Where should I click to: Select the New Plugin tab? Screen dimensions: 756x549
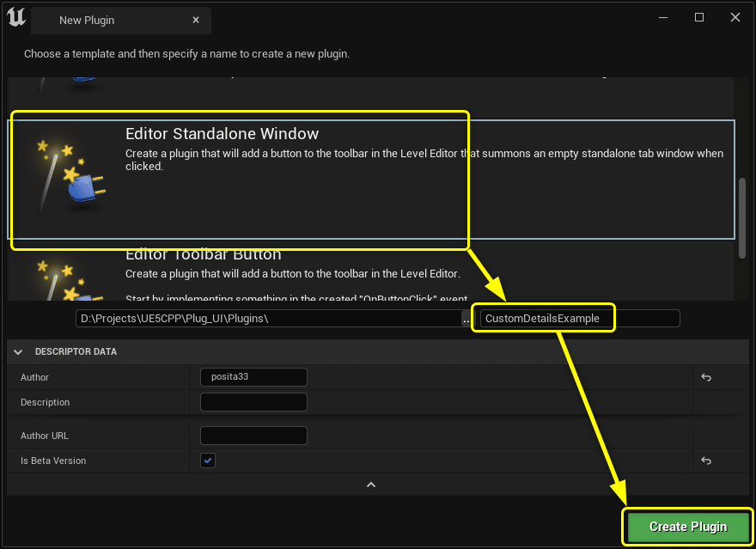click(87, 20)
